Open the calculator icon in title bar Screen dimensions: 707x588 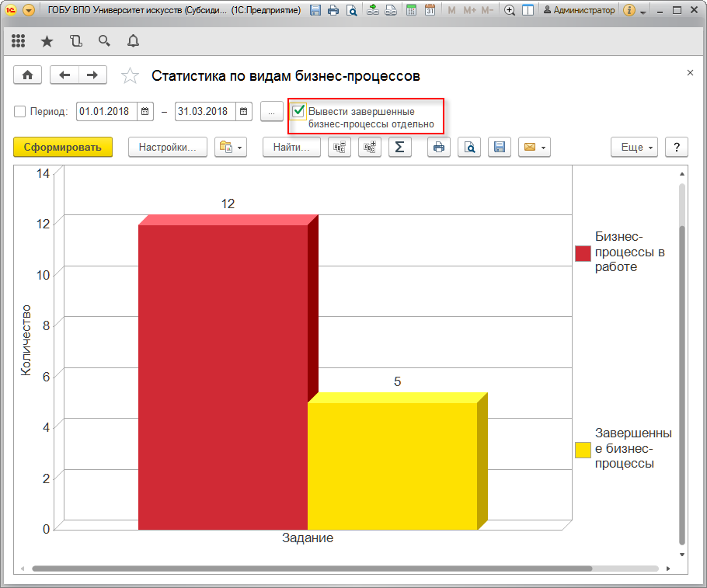(411, 10)
